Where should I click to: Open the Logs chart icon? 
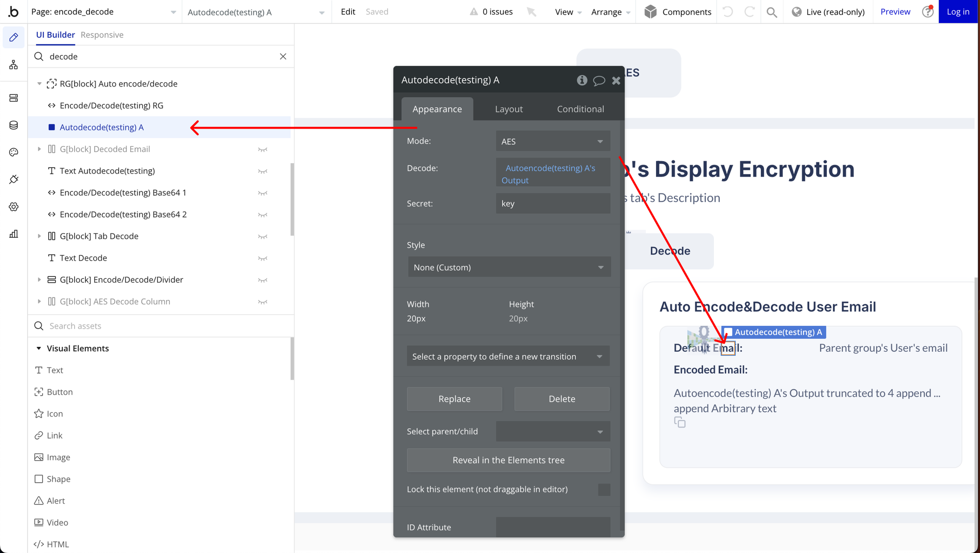point(13,234)
